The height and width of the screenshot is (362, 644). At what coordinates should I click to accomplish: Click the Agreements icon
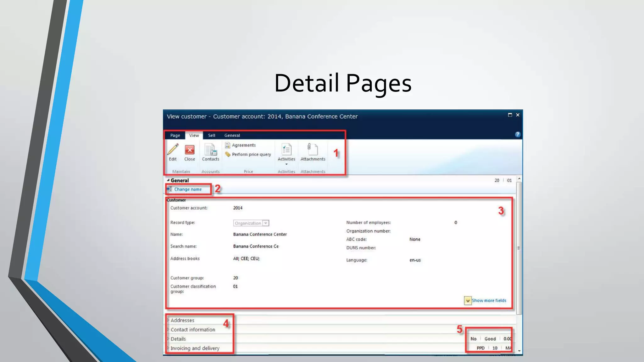228,145
